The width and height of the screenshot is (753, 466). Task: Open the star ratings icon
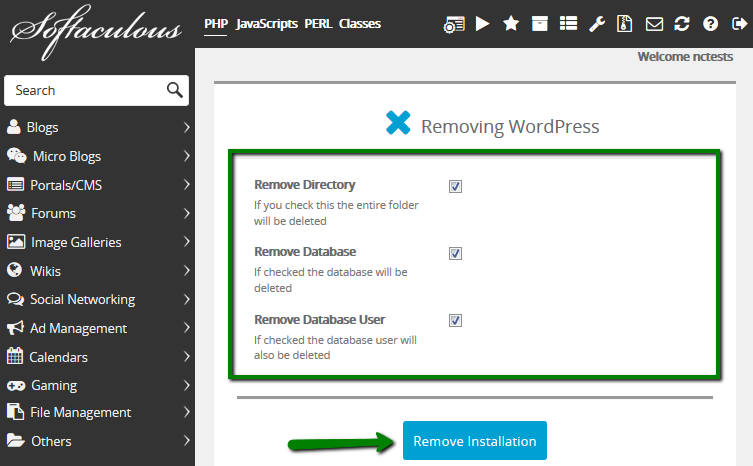[511, 24]
